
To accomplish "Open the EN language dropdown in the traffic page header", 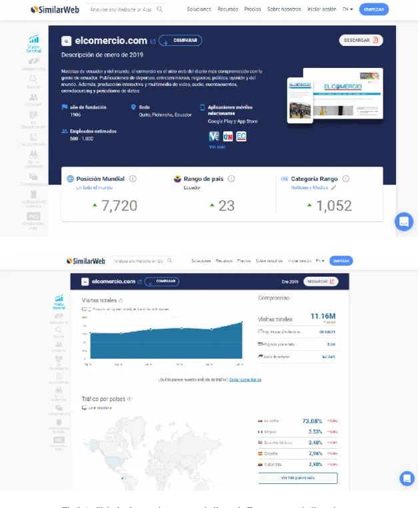I will [320, 261].
